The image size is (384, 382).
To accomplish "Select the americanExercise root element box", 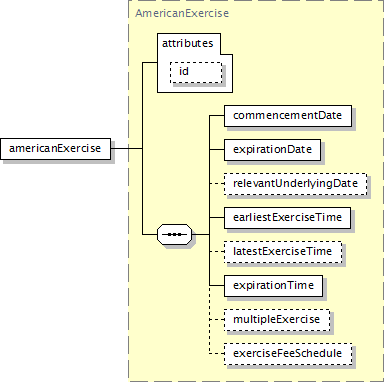I will [55, 149].
